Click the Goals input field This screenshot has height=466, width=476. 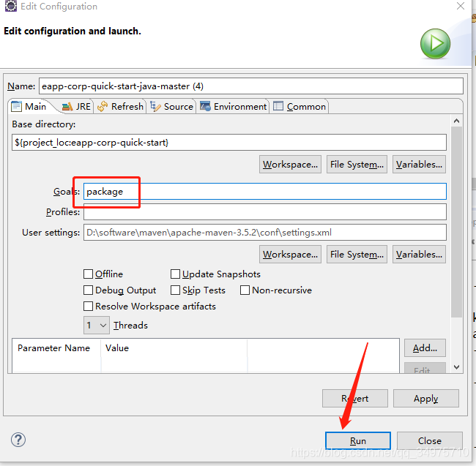[x=264, y=192]
